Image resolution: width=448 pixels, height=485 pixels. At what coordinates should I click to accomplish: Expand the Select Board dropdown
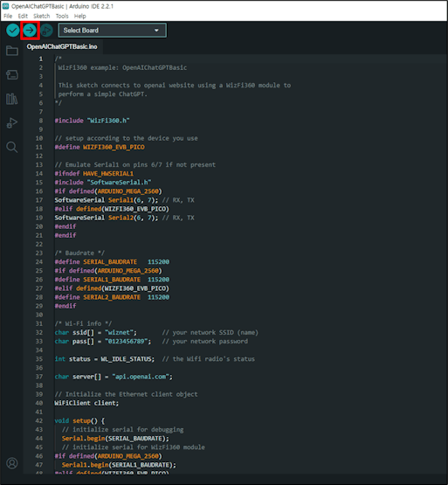[x=113, y=31]
